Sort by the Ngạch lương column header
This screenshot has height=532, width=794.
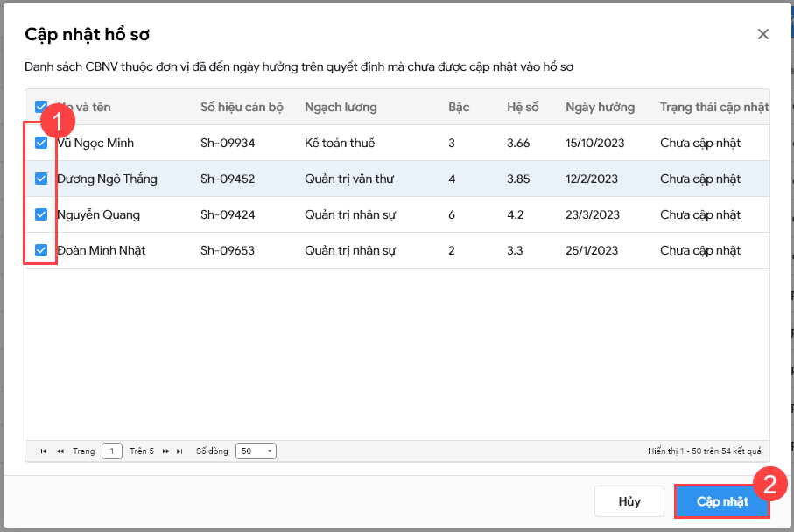click(x=341, y=107)
